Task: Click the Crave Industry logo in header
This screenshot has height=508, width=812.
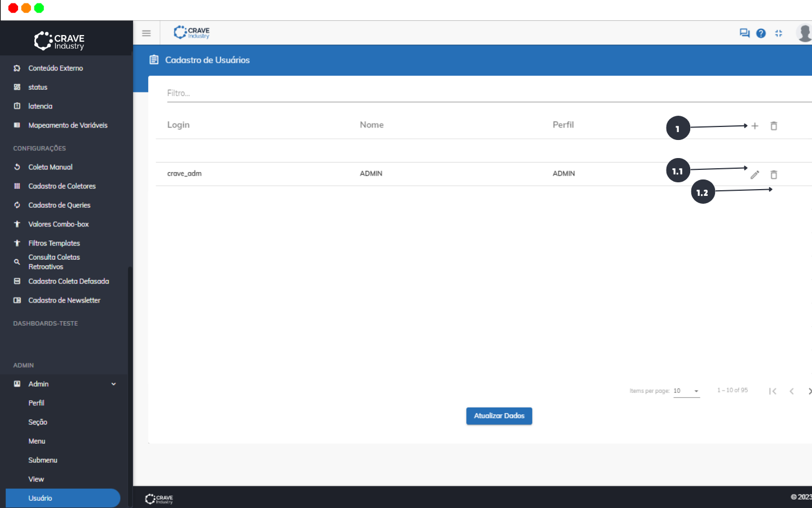Action: coord(191,33)
